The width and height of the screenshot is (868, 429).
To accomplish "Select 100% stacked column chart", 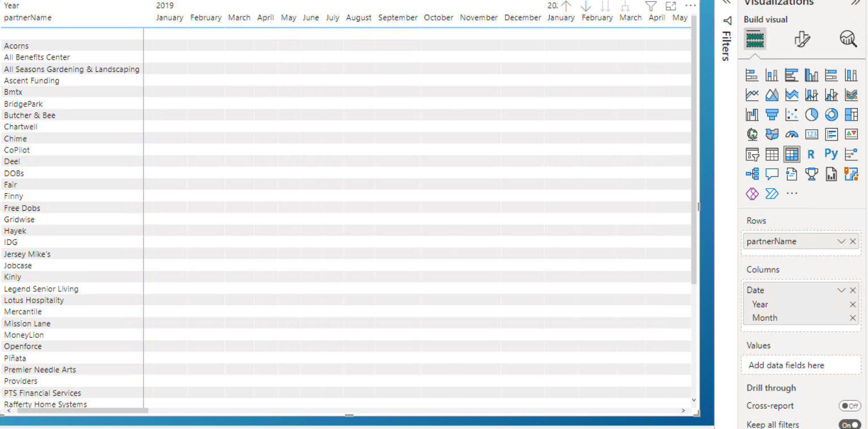I will pyautogui.click(x=851, y=75).
